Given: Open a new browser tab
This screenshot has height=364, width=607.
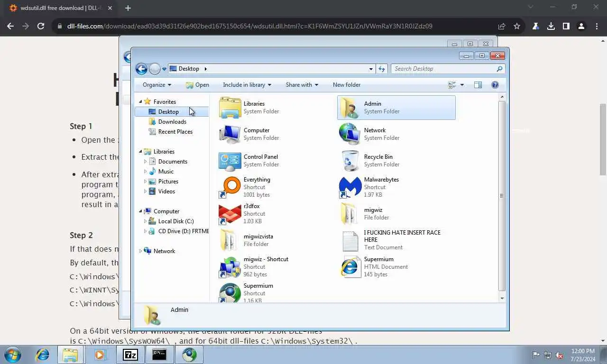Looking at the screenshot, I should coord(128,8).
